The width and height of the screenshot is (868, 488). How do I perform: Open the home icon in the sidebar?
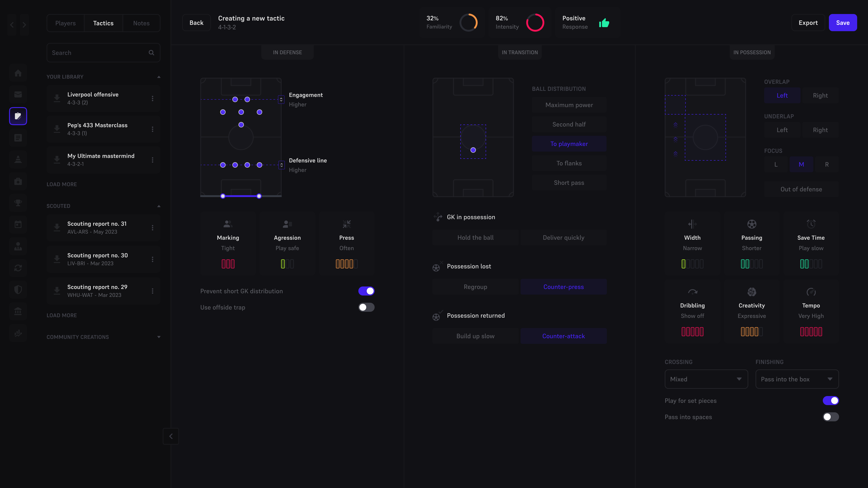18,73
